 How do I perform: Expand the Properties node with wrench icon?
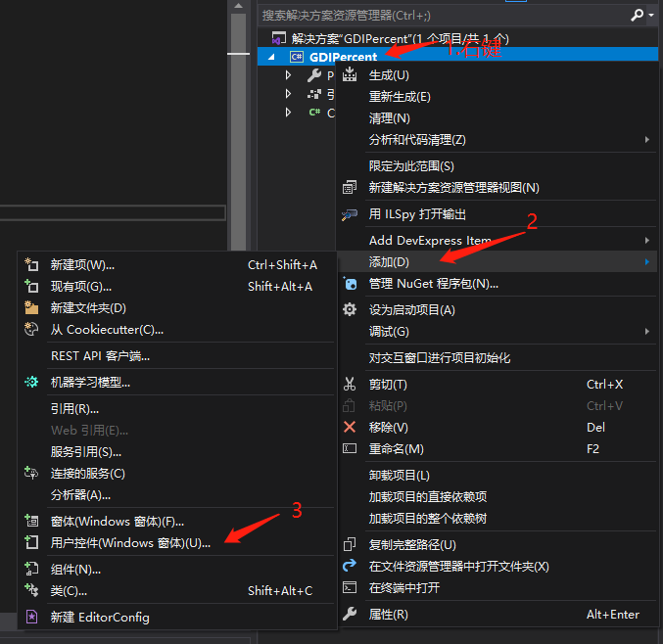(x=288, y=75)
